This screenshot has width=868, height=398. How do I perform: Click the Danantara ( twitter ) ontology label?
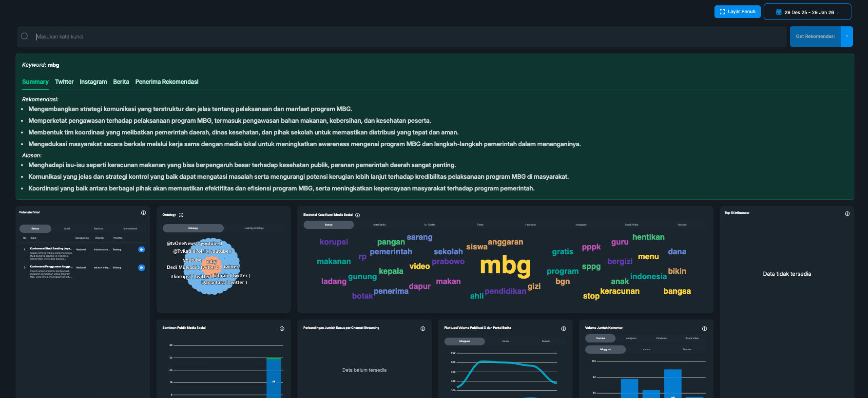click(x=224, y=283)
